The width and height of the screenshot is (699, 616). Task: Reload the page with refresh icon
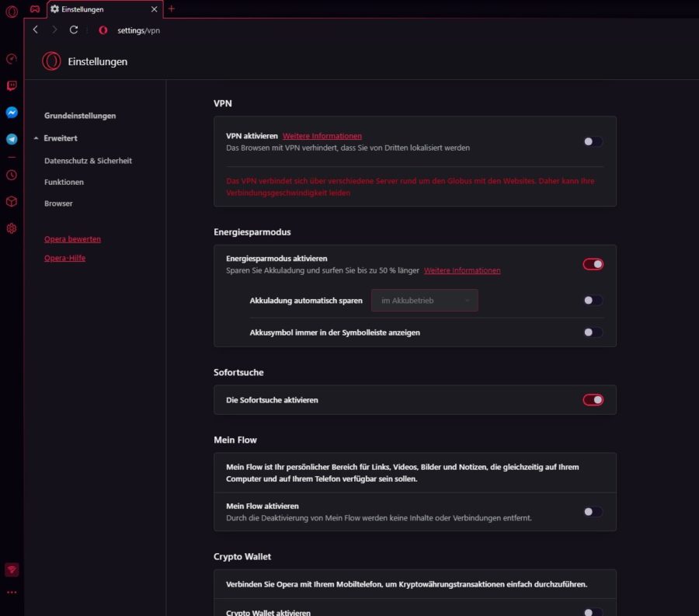click(x=74, y=30)
